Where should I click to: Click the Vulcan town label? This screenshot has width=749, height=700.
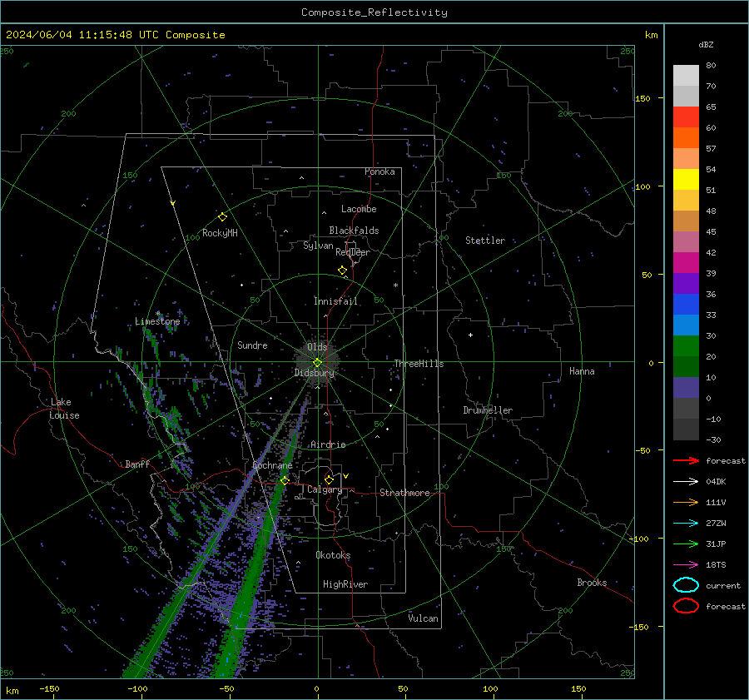point(423,618)
